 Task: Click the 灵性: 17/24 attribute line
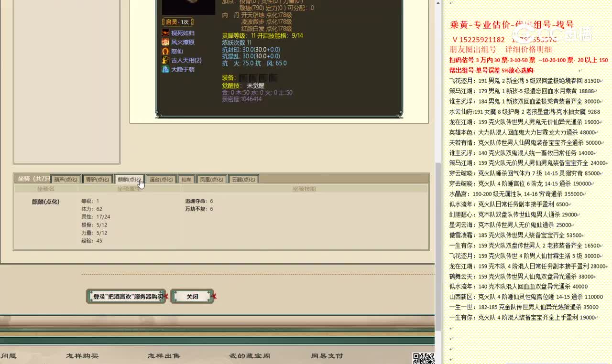coord(96,217)
